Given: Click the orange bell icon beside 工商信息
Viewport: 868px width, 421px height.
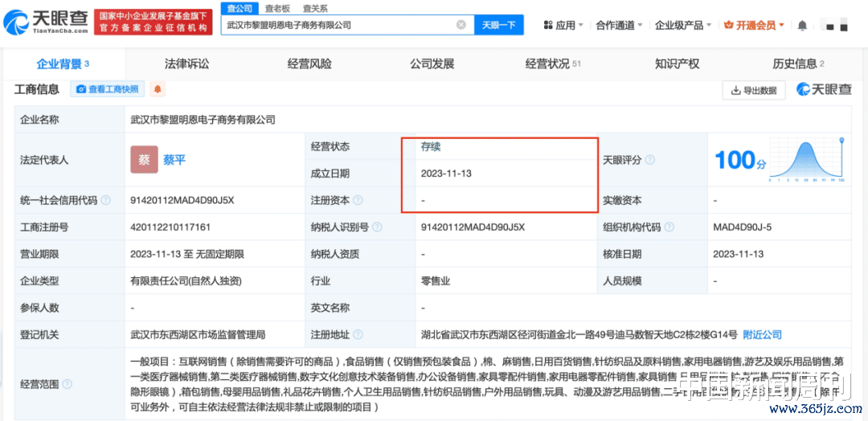Looking at the screenshot, I should click(x=158, y=89).
